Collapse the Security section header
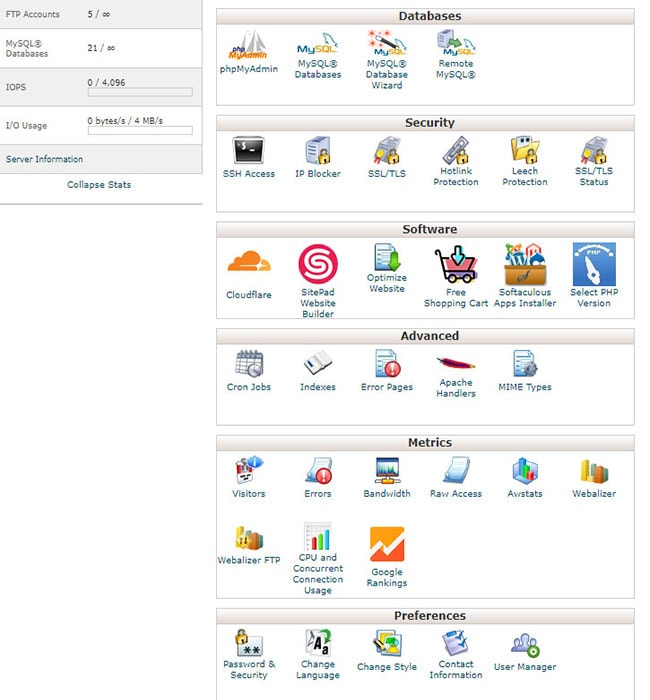650x700 pixels. [425, 123]
